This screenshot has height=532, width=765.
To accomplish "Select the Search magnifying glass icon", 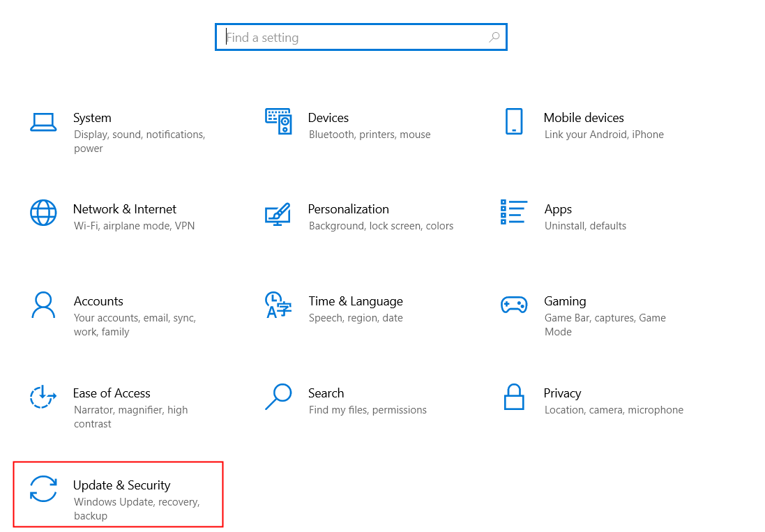I will 278,397.
